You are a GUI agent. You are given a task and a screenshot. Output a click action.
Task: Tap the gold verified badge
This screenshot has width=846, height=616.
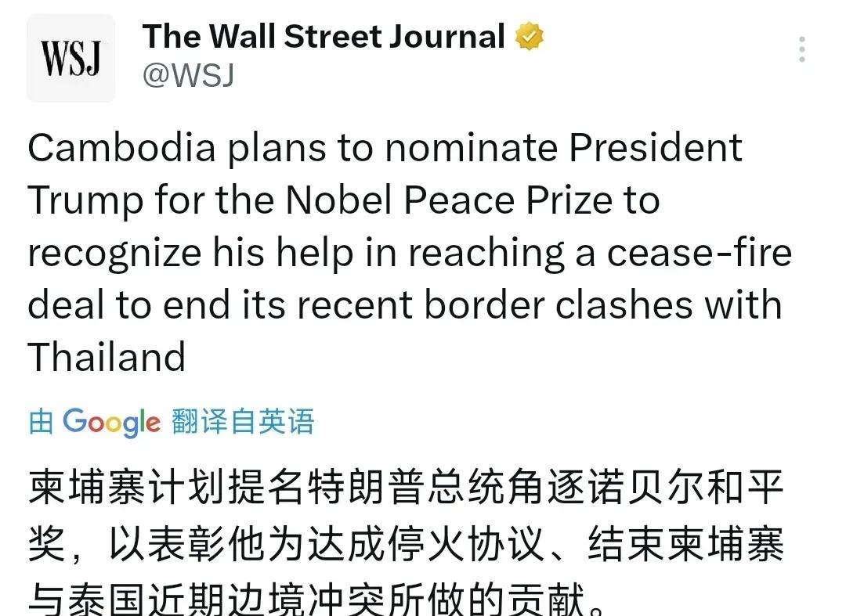[530, 37]
